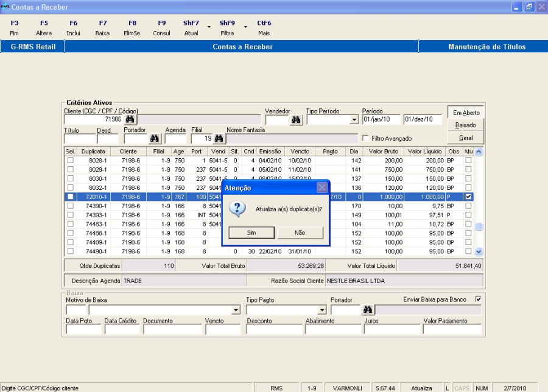548x392 pixels.
Task: Click Não to decline the update
Action: [x=300, y=233]
